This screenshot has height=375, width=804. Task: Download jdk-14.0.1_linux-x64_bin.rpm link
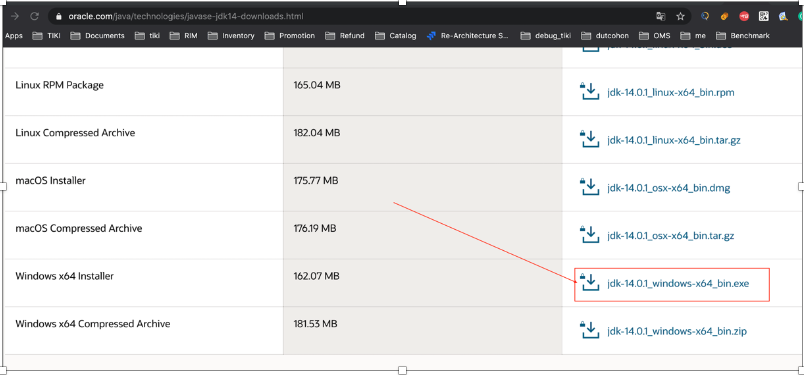671,93
